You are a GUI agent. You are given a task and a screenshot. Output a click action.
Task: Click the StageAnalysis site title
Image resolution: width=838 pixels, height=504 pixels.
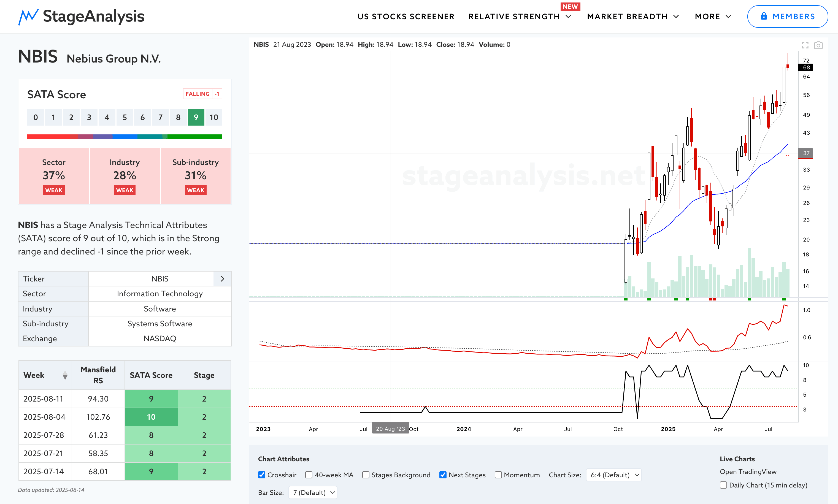93,16
